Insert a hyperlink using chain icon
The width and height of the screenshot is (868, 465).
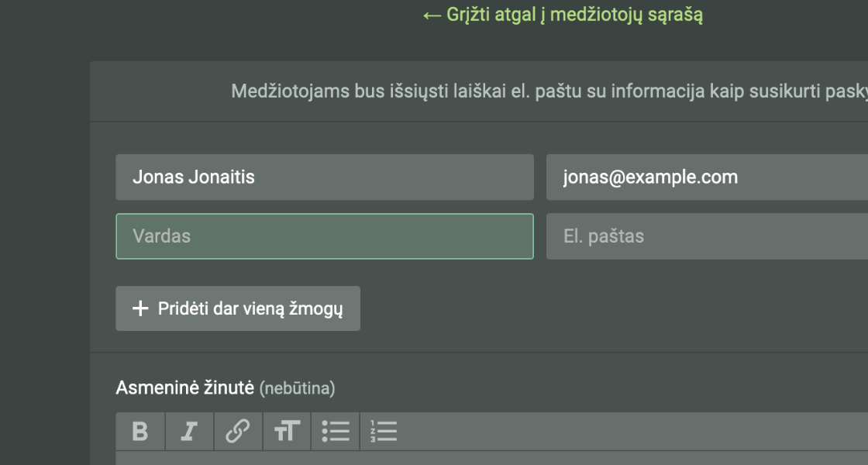(x=237, y=432)
